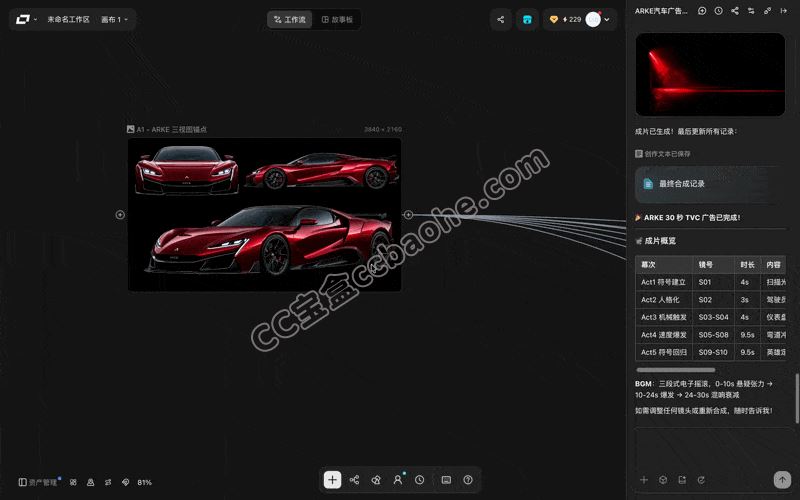Click the table horizontal scrollbar
800x500 pixels.
(676, 370)
